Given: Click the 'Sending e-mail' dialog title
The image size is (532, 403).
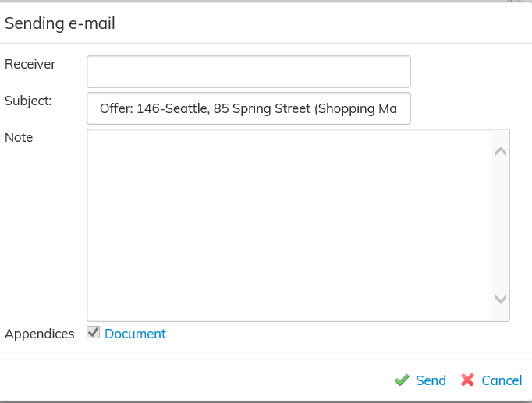Looking at the screenshot, I should coord(60,23).
